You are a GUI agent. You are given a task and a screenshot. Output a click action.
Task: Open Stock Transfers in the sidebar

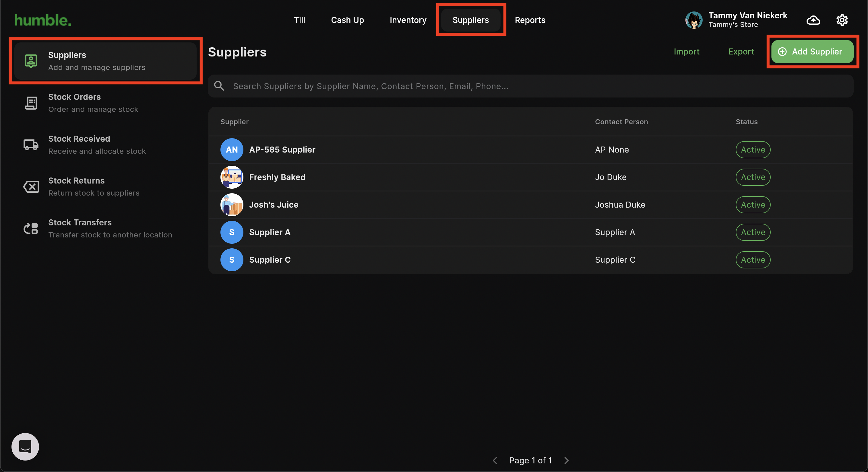(x=105, y=229)
